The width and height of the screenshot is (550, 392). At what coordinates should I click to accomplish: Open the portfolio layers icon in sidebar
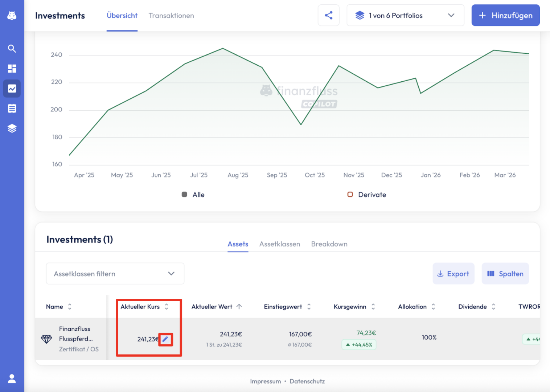coord(12,128)
